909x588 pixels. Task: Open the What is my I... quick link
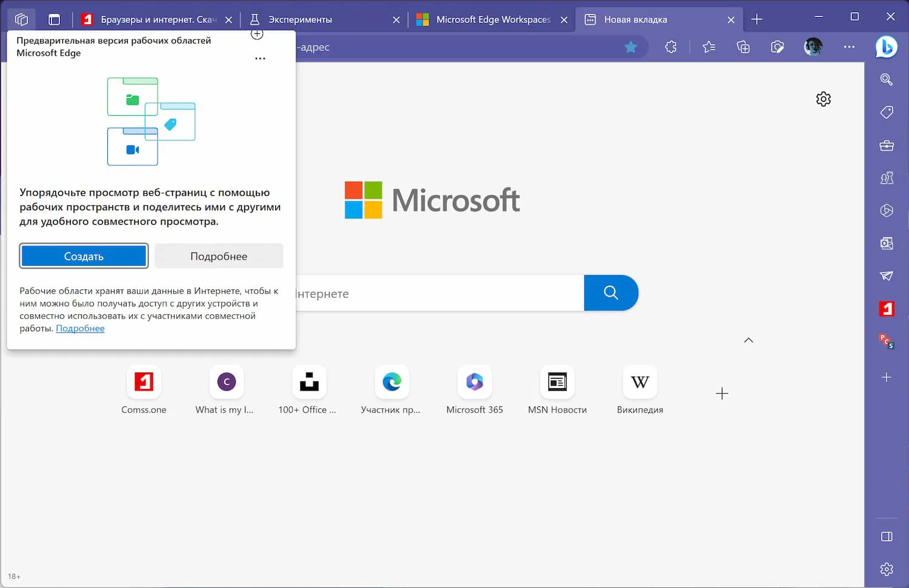(x=225, y=391)
